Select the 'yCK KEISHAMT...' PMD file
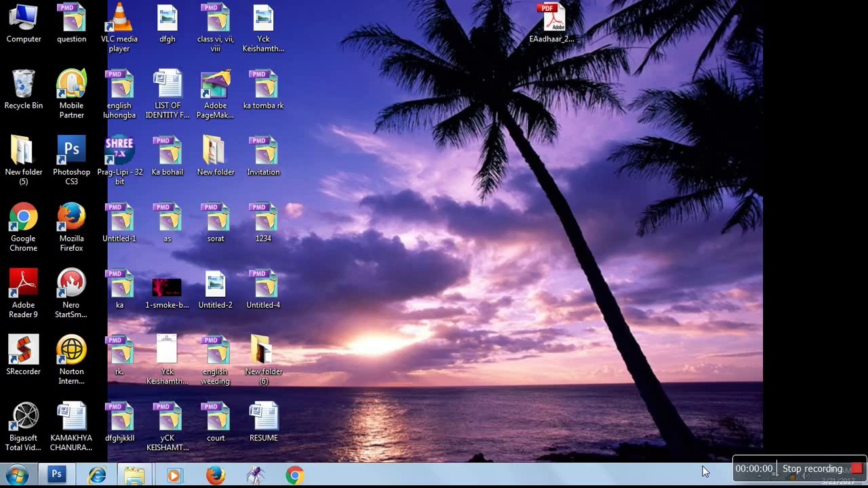This screenshot has height=488, width=868. 167,426
